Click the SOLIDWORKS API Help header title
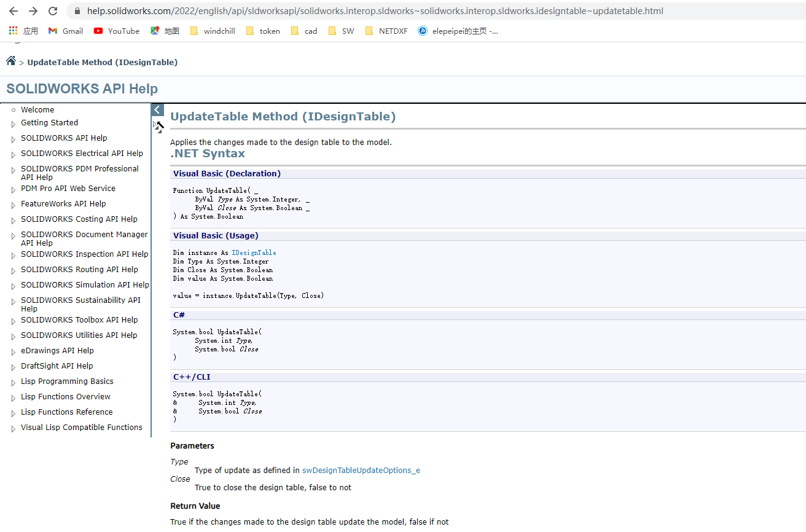The image size is (806, 532). click(82, 88)
